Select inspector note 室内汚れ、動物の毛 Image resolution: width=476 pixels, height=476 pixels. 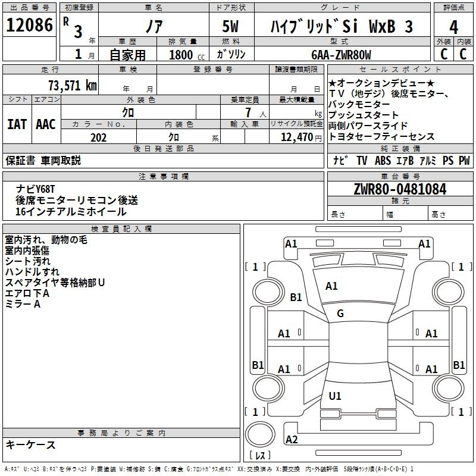pyautogui.click(x=46, y=240)
